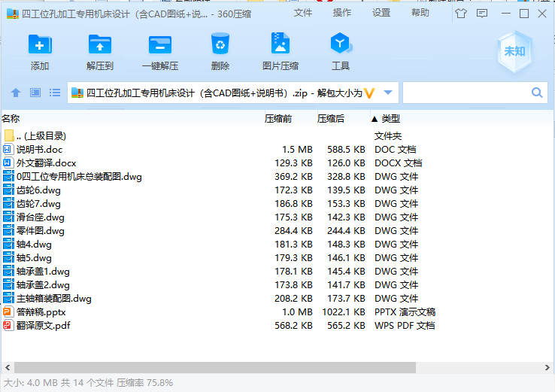Open the 工具 (Tools) icon
Viewport: 555px width, 392px height.
pos(341,43)
